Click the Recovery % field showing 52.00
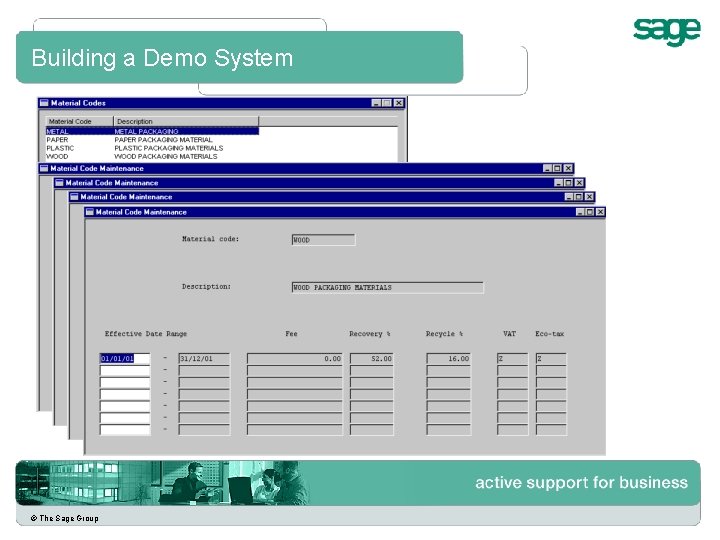 (371, 359)
